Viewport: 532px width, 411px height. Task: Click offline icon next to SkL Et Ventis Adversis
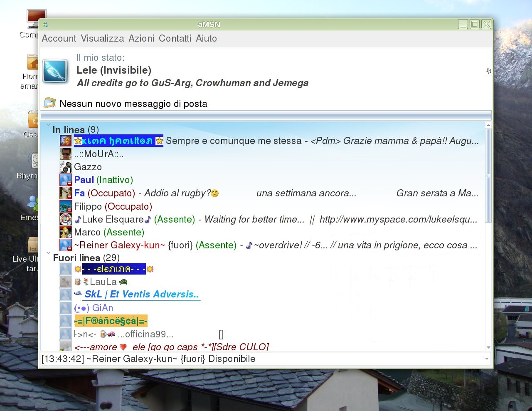pyautogui.click(x=66, y=295)
